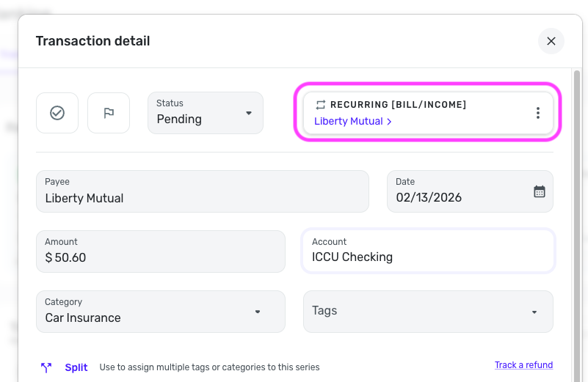Click the recurring arrows icon
Image resolution: width=588 pixels, height=382 pixels.
coord(321,105)
